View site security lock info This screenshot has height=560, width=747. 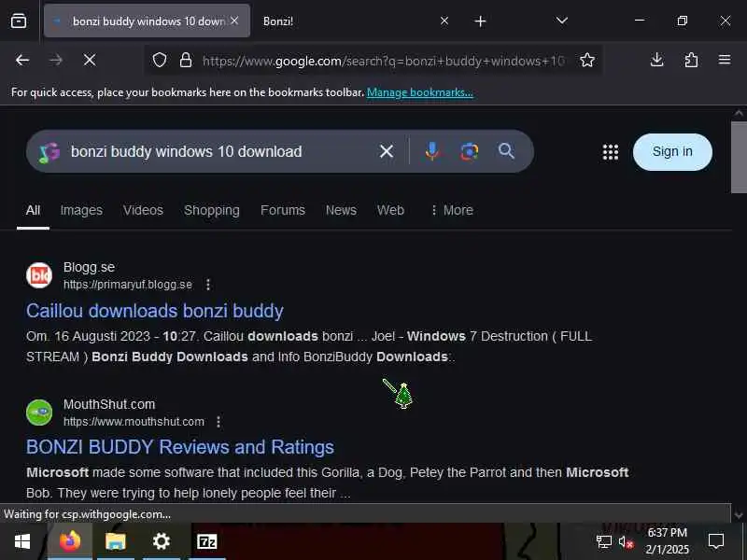coord(185,60)
